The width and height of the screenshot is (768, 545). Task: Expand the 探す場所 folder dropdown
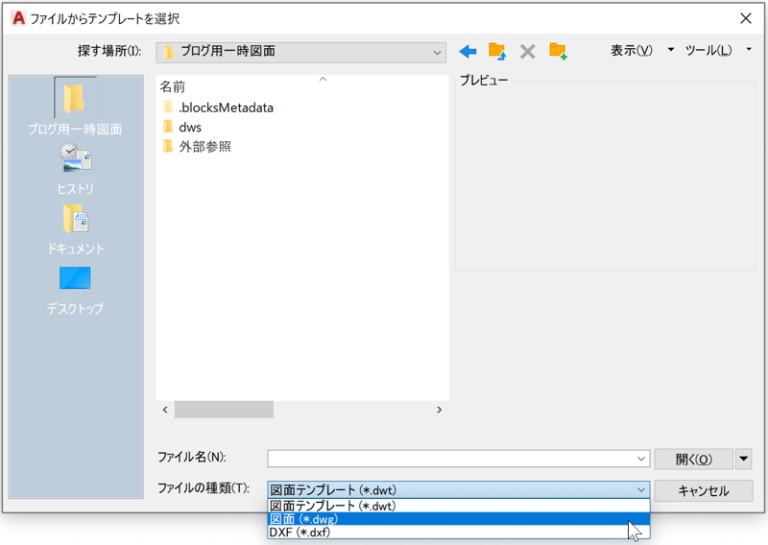coord(437,52)
